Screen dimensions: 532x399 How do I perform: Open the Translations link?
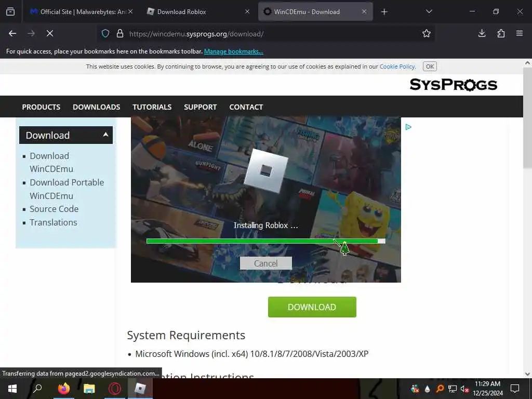click(x=54, y=222)
